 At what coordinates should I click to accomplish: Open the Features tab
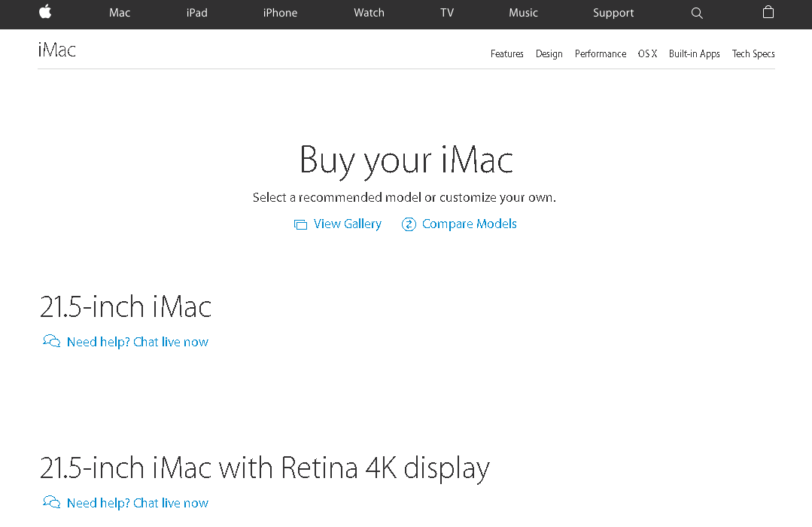point(507,54)
